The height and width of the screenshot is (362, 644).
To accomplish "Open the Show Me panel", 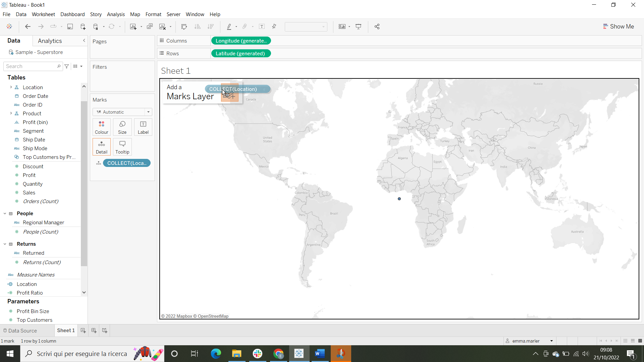I will pyautogui.click(x=619, y=26).
